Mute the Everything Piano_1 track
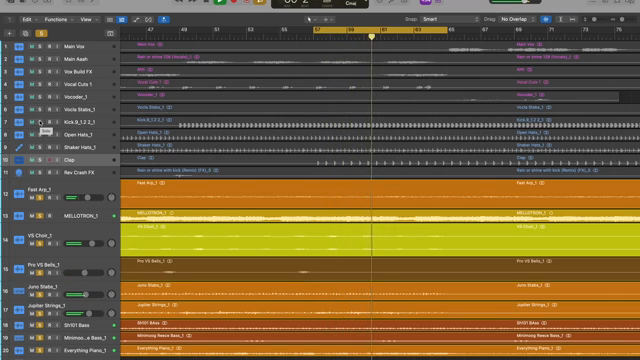The height and width of the screenshot is (360, 640). point(32,351)
